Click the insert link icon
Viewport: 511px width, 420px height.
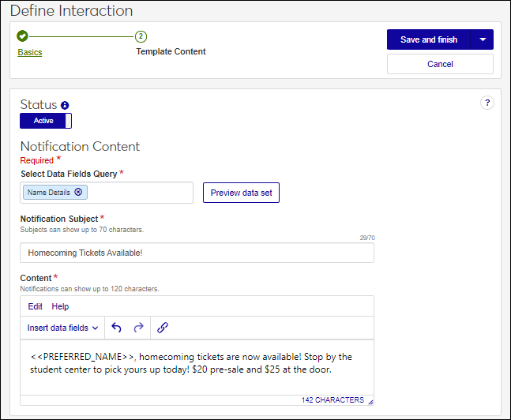163,328
